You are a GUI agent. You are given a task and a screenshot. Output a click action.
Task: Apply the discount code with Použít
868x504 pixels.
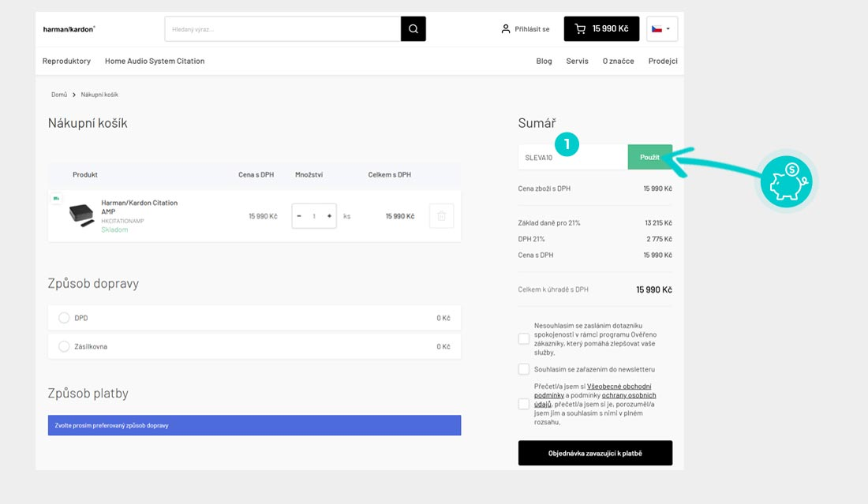649,157
